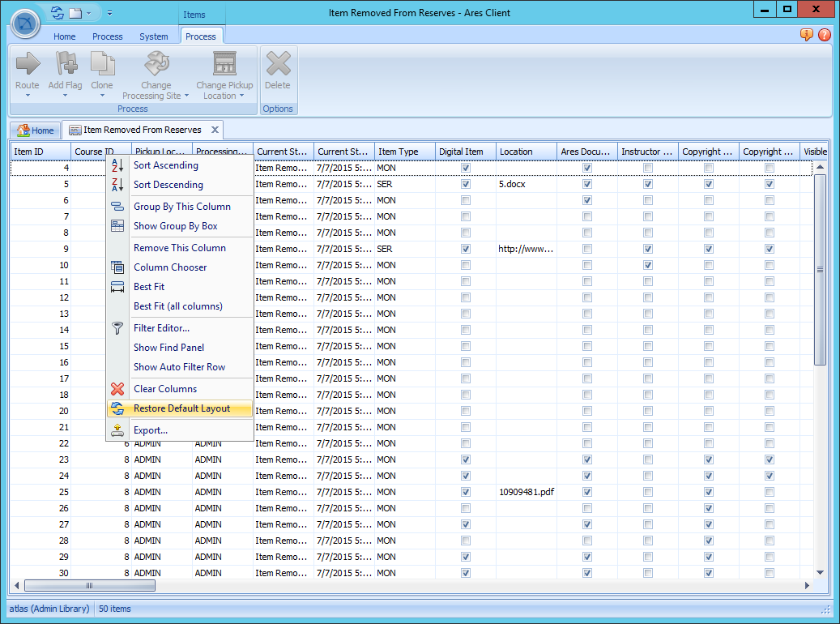Toggle Instructor checkbox for item 10

[x=648, y=265]
